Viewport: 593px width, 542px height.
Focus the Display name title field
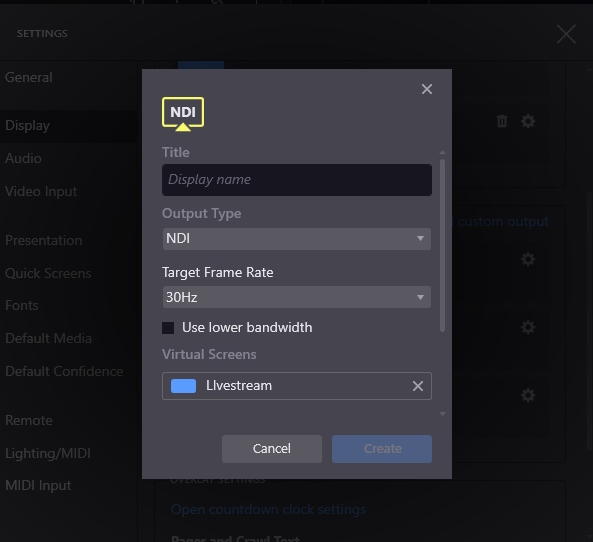[x=297, y=180]
